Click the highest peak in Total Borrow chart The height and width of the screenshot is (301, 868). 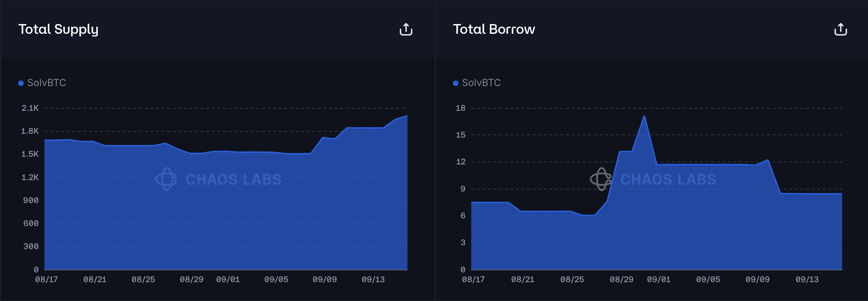(x=644, y=116)
